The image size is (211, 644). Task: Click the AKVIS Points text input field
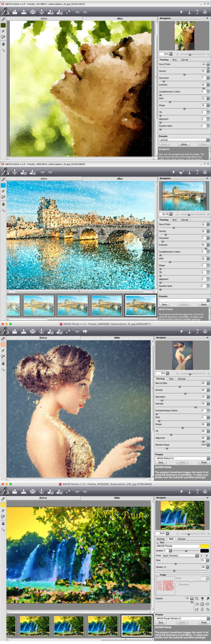coord(177,546)
